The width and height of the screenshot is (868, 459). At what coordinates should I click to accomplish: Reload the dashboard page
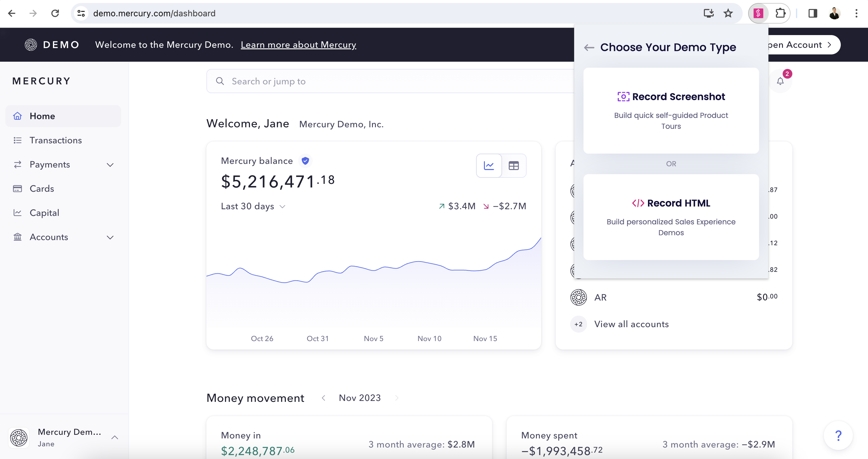[55, 14]
